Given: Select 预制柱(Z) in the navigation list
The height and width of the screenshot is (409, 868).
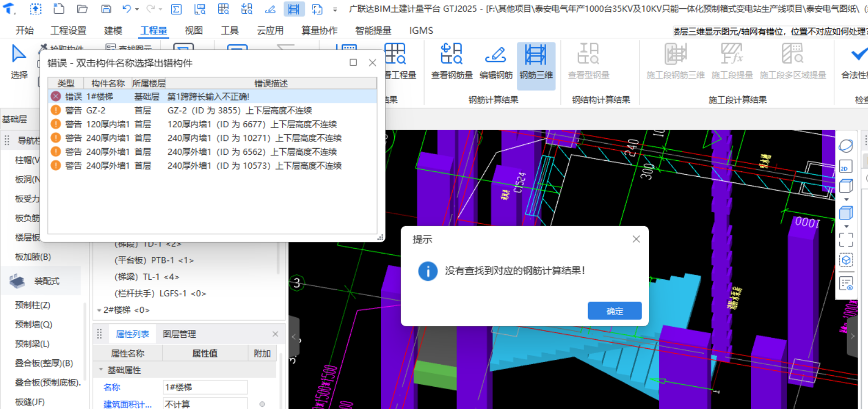Looking at the screenshot, I should point(33,305).
